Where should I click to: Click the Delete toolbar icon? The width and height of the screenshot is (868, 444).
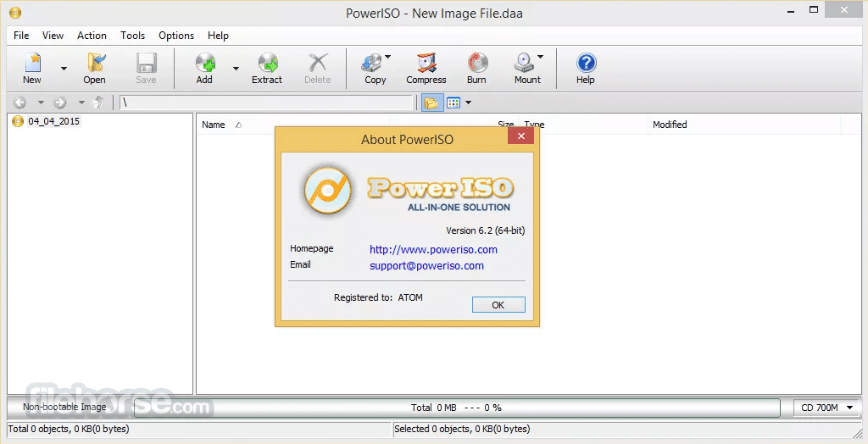[318, 63]
